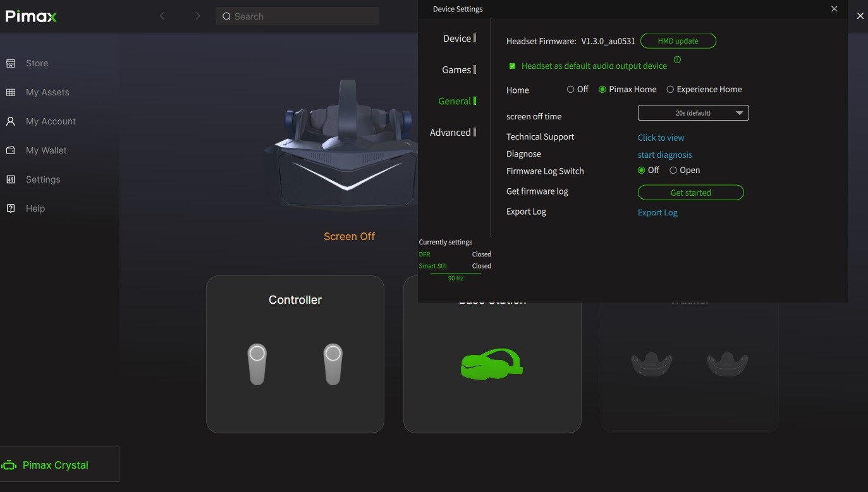The width and height of the screenshot is (868, 492).
Task: Click the green headset Base Station icon
Action: tap(492, 364)
